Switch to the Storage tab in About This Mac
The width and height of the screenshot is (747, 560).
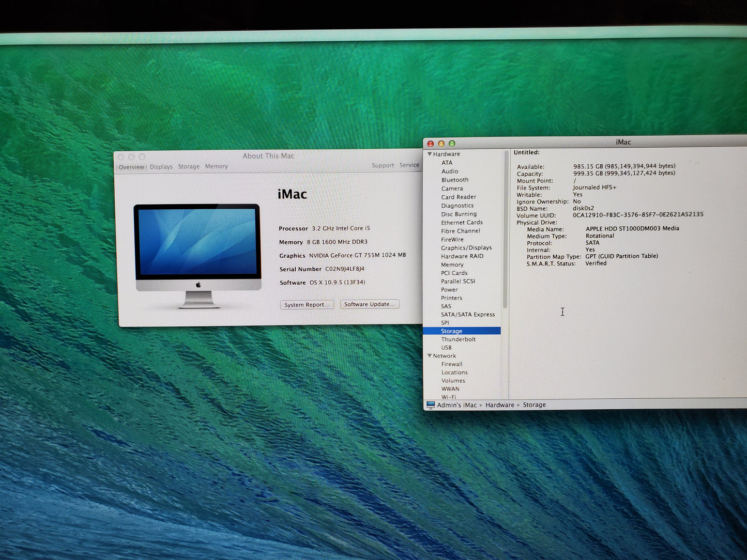(189, 167)
